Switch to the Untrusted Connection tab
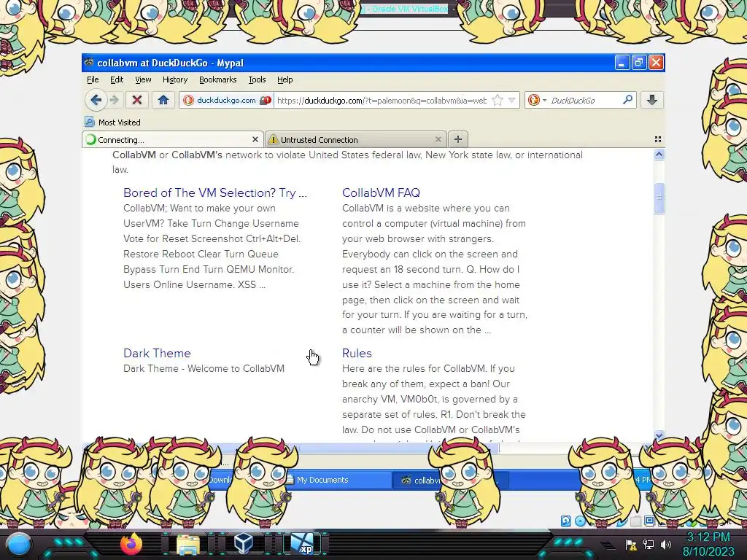The image size is (747, 560). coord(355,139)
